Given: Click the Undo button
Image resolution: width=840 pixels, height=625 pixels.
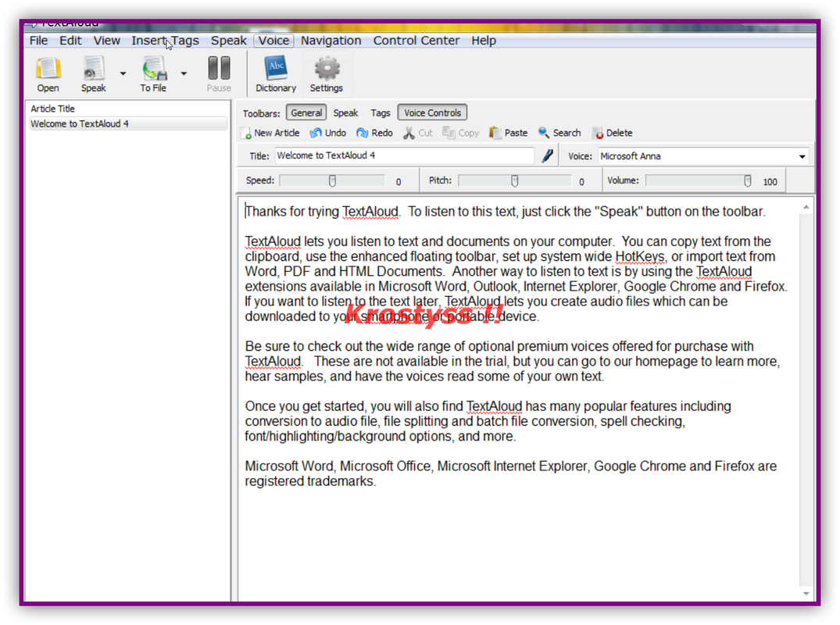Looking at the screenshot, I should (x=328, y=133).
